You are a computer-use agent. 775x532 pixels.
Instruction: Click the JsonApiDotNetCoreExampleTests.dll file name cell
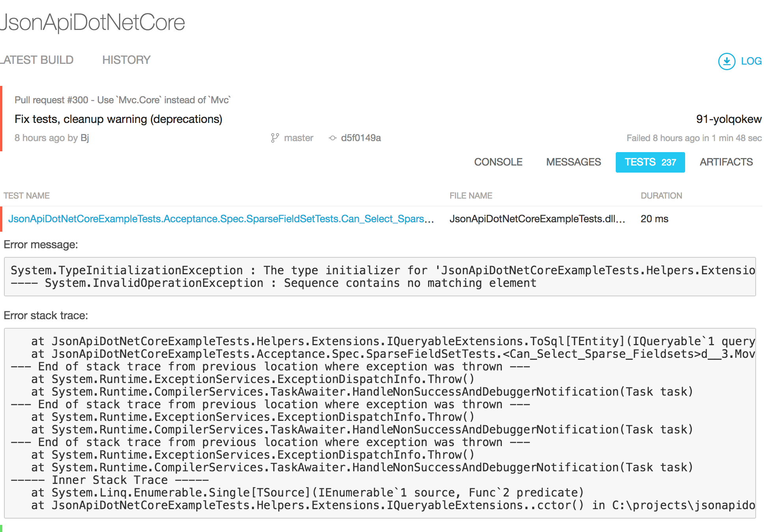(537, 219)
